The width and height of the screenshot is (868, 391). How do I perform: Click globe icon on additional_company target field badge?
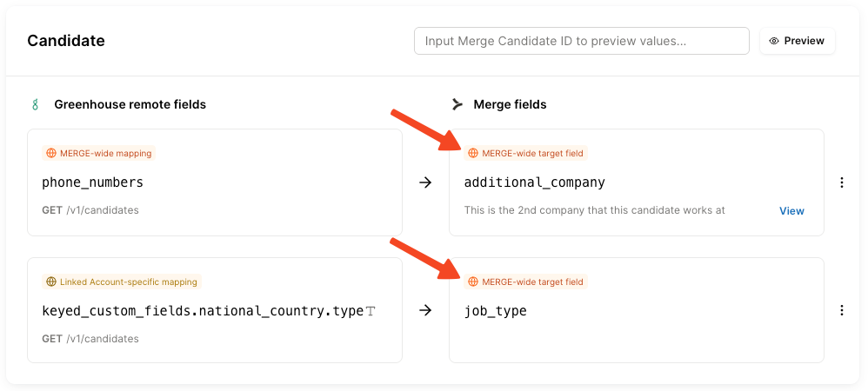click(x=473, y=153)
